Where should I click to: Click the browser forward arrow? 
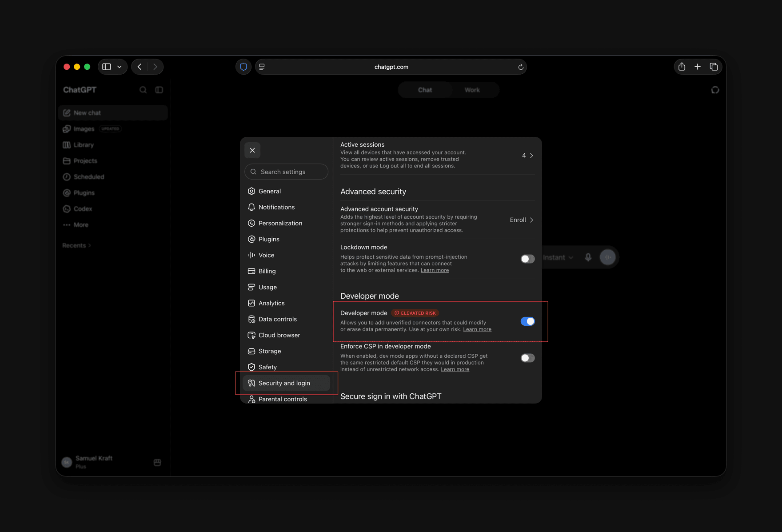(155, 67)
